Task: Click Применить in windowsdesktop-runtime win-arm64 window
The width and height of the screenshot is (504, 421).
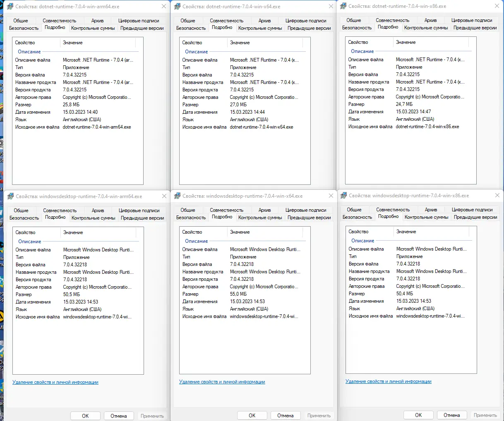Action: (x=152, y=416)
